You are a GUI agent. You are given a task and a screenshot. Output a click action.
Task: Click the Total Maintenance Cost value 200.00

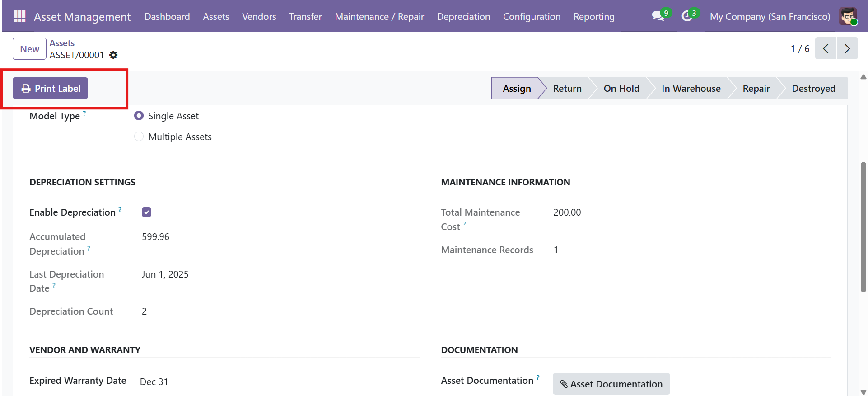click(x=567, y=212)
